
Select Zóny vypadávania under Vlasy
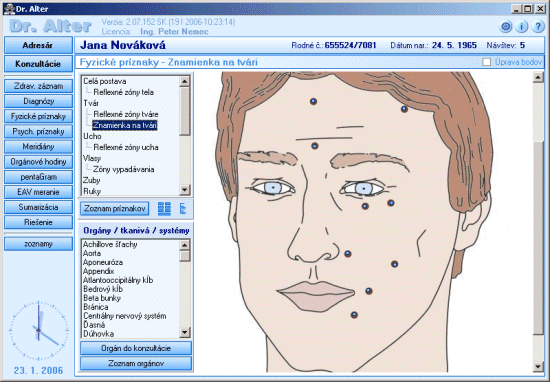123,169
